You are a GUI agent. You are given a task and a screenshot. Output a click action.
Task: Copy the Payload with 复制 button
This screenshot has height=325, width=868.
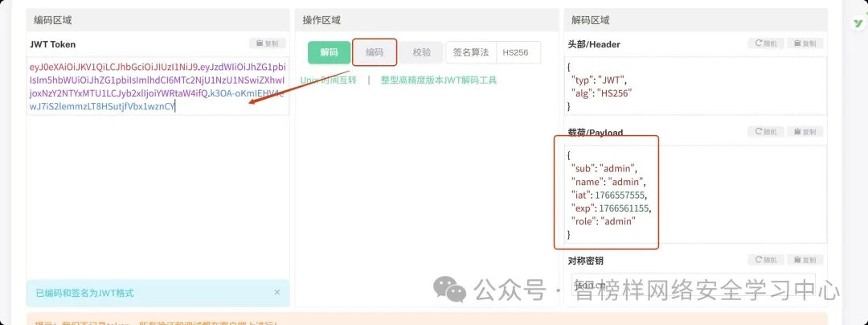(805, 132)
